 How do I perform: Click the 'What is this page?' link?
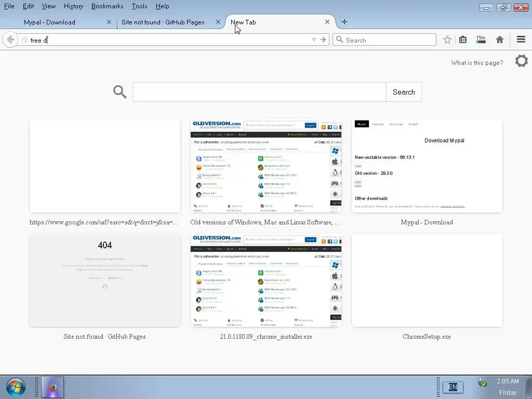coord(477,63)
